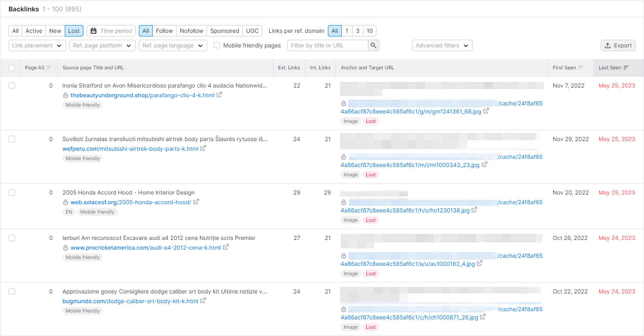
Task: Expand the Advanced filters dropdown
Action: 442,45
